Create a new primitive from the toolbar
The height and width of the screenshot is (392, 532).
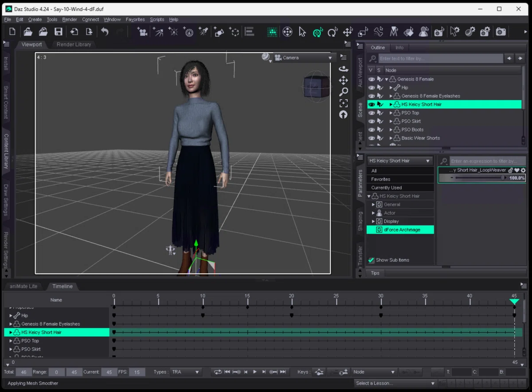(219, 32)
